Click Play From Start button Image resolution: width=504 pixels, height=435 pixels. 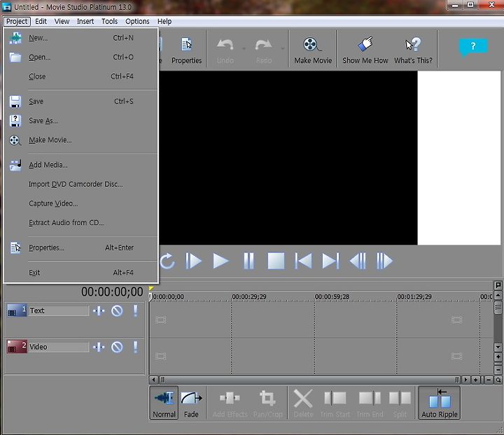(x=193, y=261)
